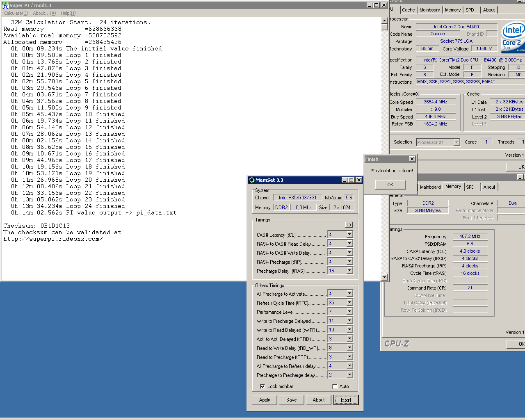Click OK button in the lower CPU-Z window
Screen dimensions: 525x420
pyautogui.click(x=517, y=344)
